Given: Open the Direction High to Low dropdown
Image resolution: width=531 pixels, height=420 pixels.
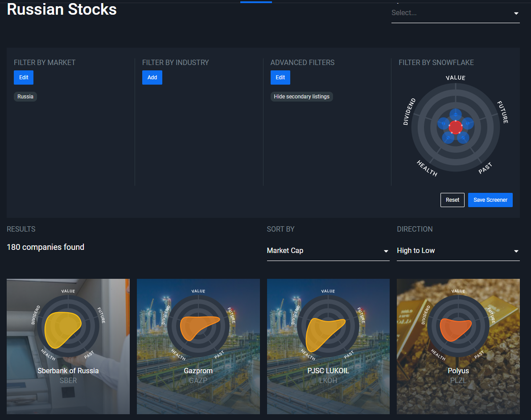Looking at the screenshot, I should pyautogui.click(x=458, y=251).
